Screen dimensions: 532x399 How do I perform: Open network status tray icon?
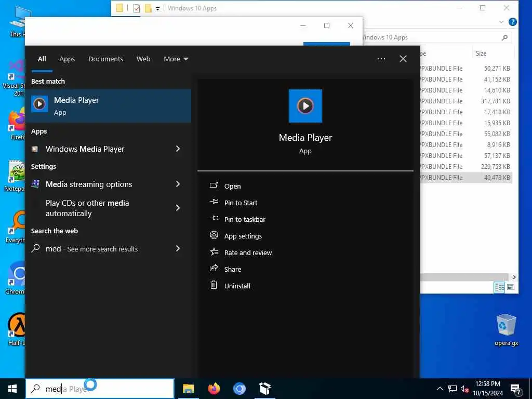point(453,389)
